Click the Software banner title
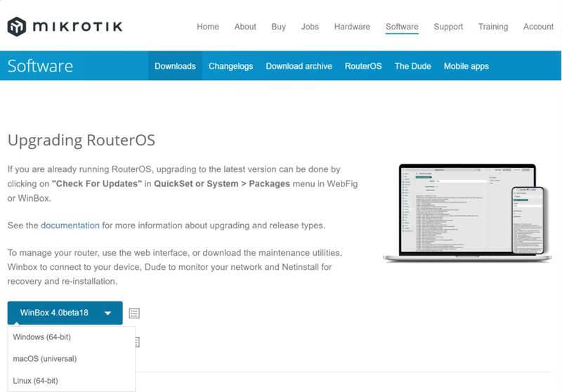The image size is (562, 392). (40, 66)
